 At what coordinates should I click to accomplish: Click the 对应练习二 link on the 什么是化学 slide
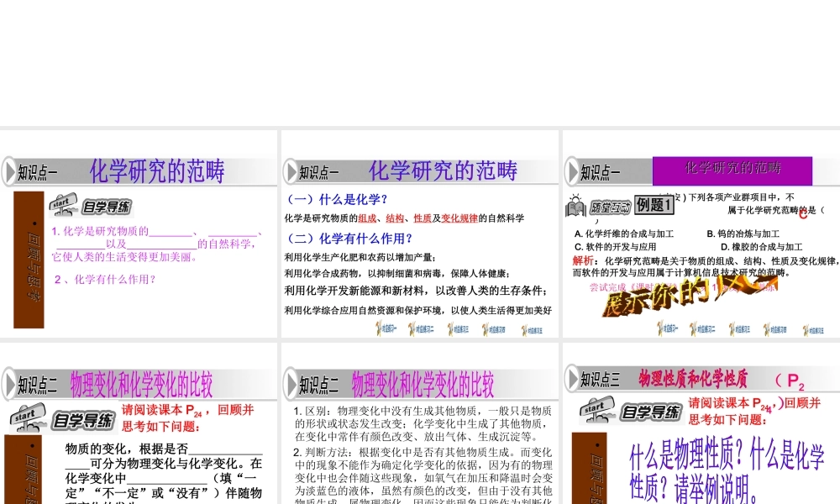point(421,328)
